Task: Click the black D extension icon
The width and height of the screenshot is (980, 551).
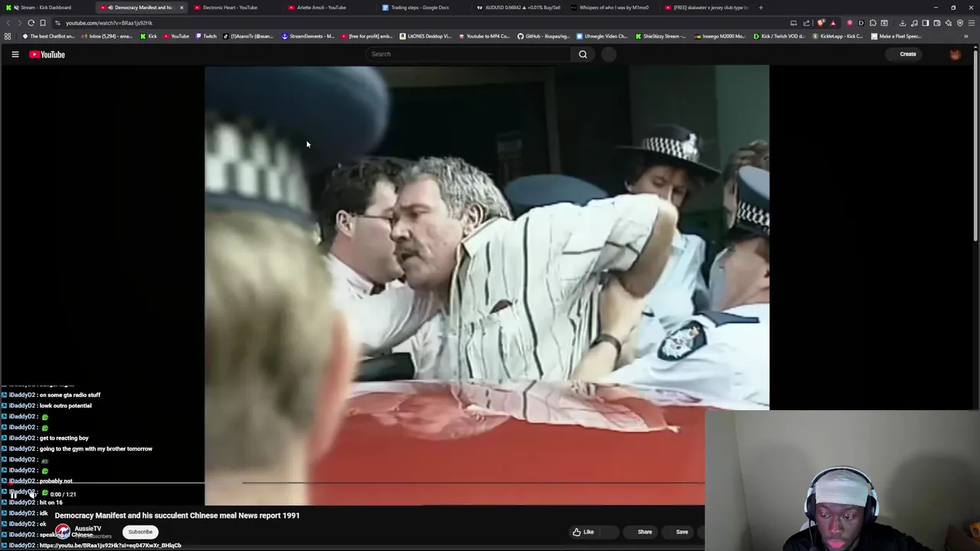Action: click(x=861, y=23)
